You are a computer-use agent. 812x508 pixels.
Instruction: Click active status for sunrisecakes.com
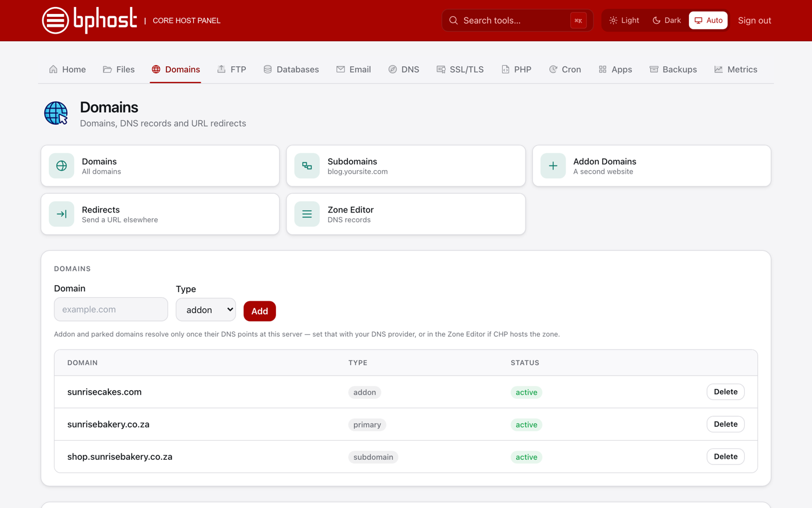click(526, 392)
